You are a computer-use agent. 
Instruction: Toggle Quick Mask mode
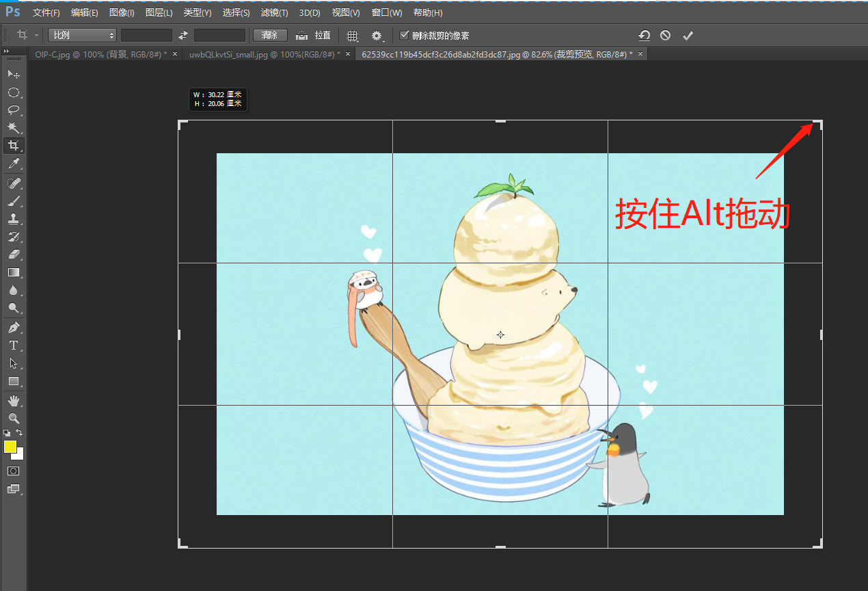click(13, 471)
